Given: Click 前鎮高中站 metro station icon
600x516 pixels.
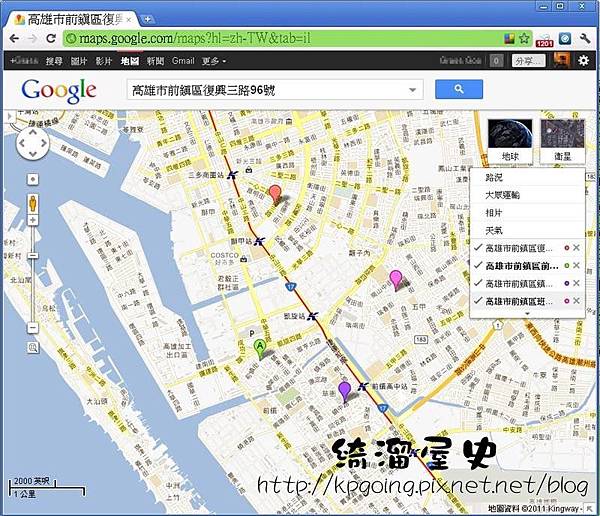Looking at the screenshot, I should tap(363, 386).
